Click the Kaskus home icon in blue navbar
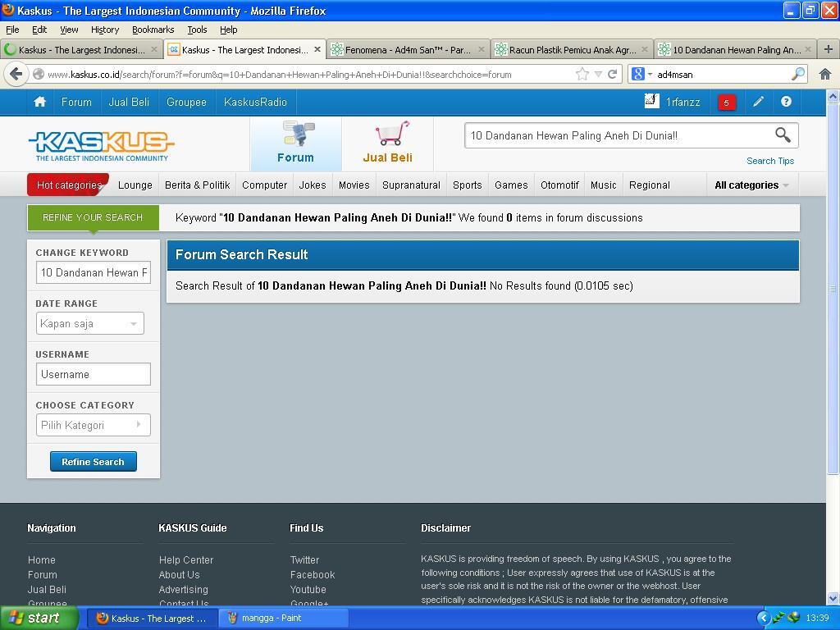 [39, 102]
